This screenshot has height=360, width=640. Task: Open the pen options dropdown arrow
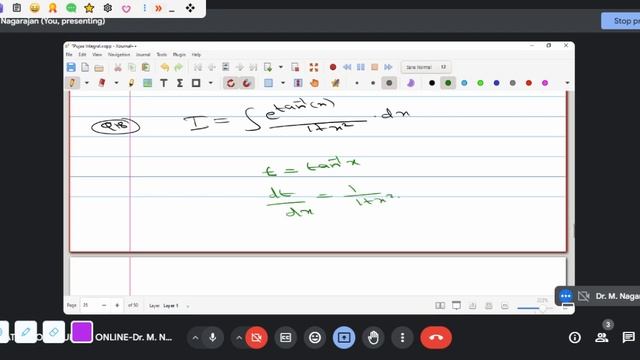[x=87, y=83]
